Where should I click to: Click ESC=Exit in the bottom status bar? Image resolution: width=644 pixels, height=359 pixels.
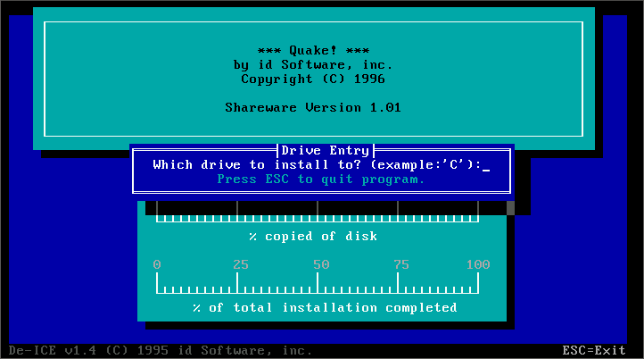(x=594, y=350)
